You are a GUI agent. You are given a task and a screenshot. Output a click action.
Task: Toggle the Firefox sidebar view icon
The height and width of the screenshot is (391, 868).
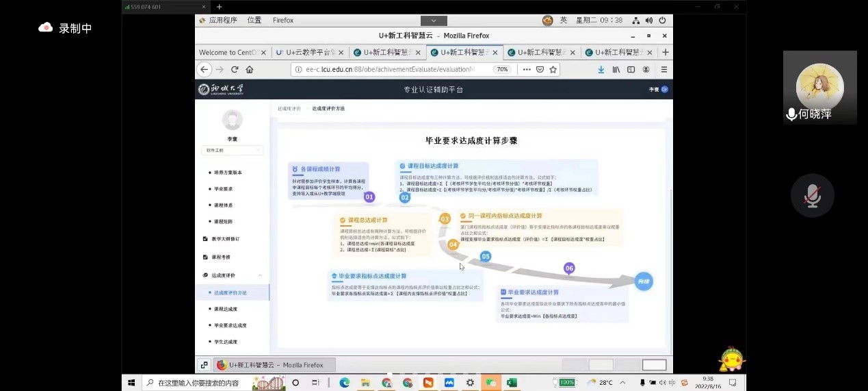click(x=631, y=69)
